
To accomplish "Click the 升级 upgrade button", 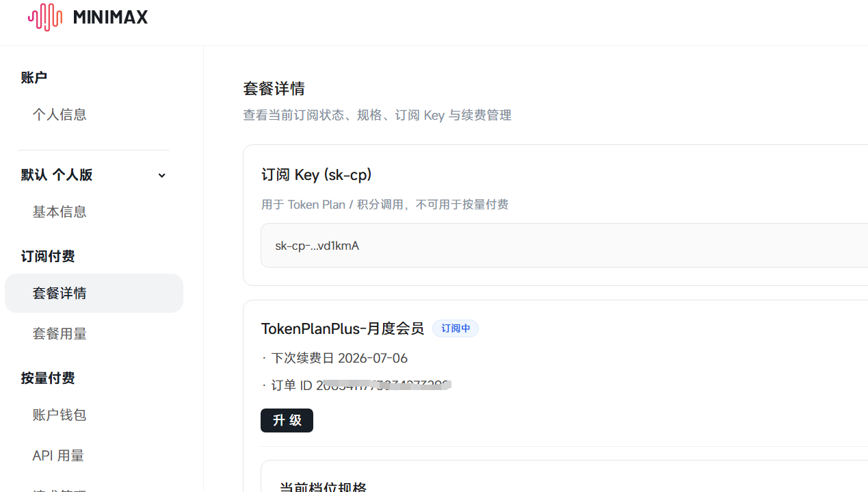I will (287, 420).
